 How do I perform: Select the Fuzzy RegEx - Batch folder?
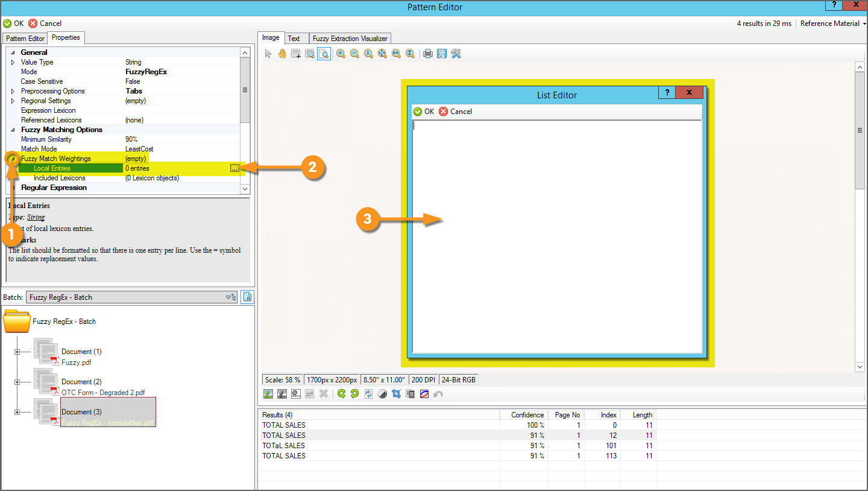(x=50, y=322)
